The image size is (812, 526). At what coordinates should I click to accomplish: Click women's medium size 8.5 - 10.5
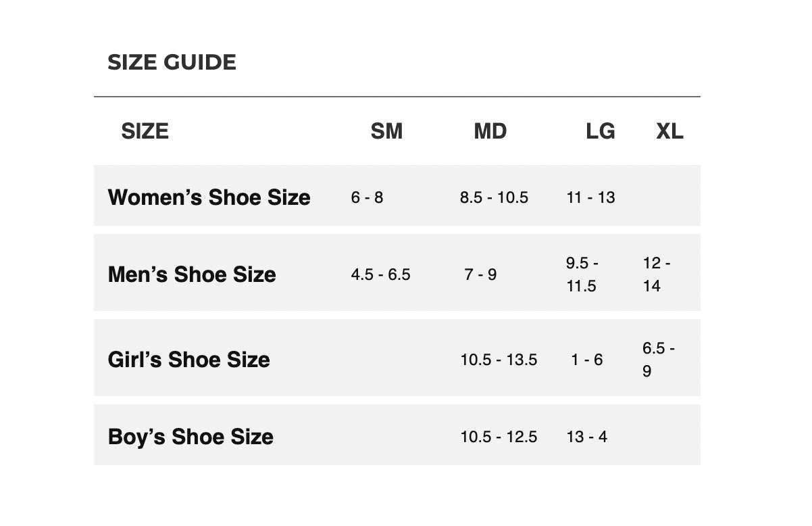pyautogui.click(x=494, y=197)
